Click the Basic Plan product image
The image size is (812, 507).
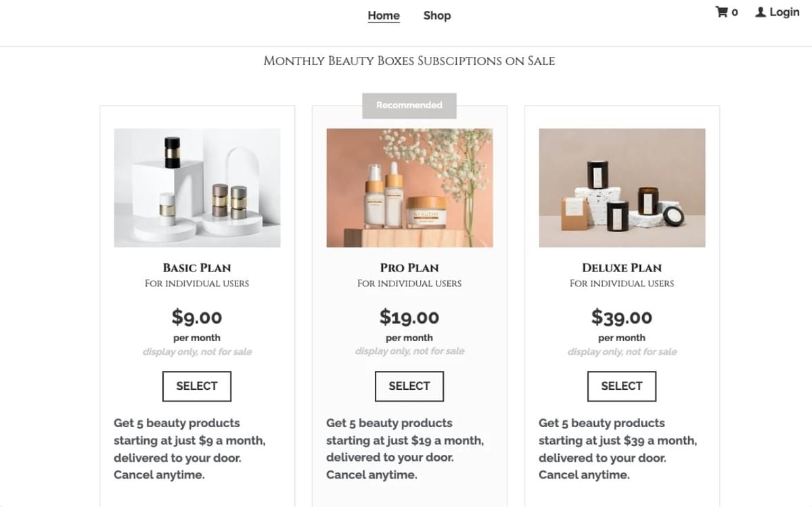197,188
